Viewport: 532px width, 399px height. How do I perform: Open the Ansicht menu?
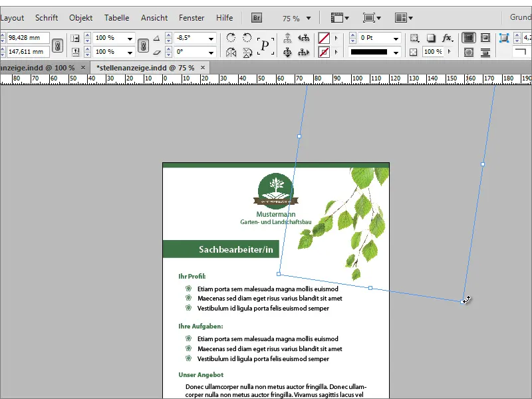154,18
